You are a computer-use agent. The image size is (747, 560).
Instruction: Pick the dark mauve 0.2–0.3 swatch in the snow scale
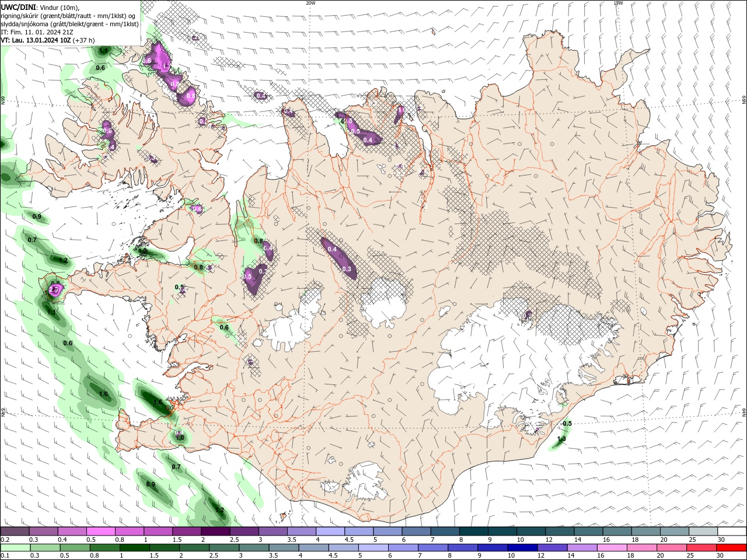point(15,531)
